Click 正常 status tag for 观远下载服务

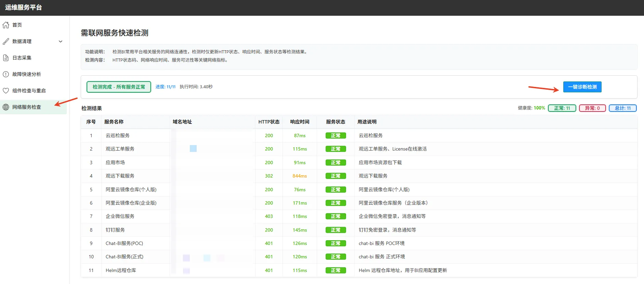tap(336, 176)
